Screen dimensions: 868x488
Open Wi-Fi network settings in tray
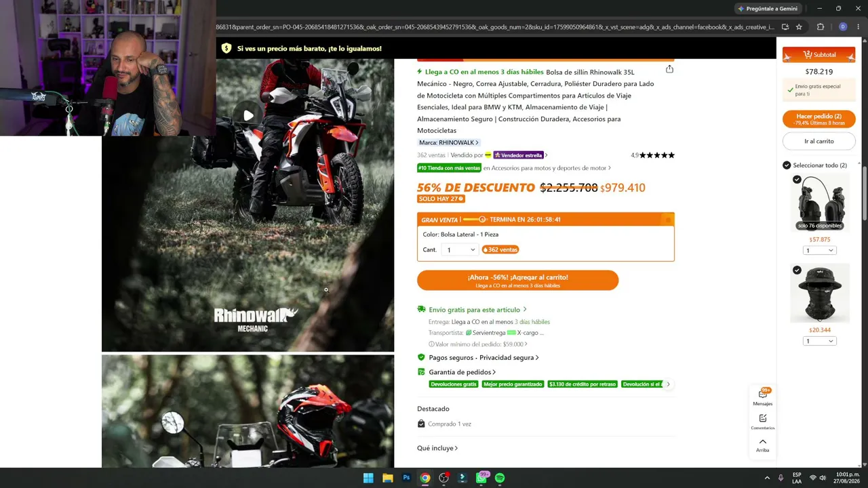(812, 478)
